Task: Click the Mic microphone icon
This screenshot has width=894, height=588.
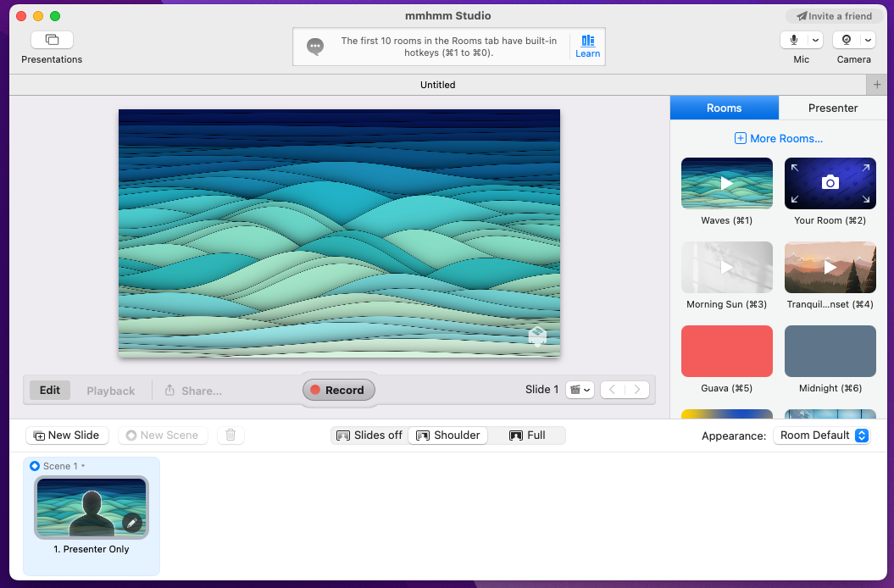Action: [x=794, y=40]
